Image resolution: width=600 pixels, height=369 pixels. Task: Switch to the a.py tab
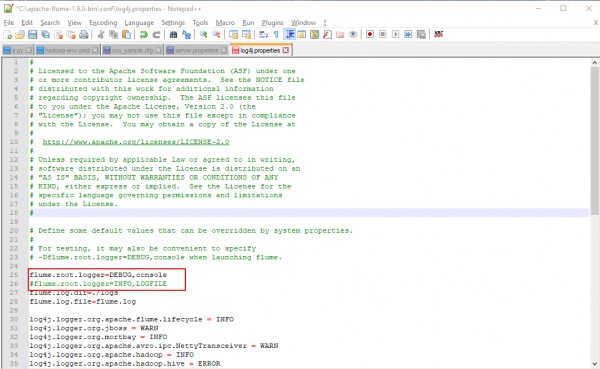pyautogui.click(x=18, y=51)
